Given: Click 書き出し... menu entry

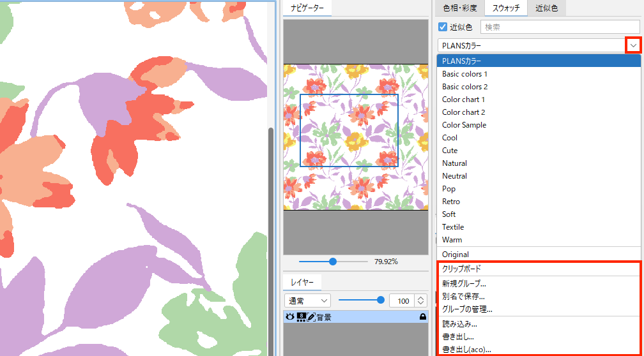Looking at the screenshot, I should coord(539,337).
